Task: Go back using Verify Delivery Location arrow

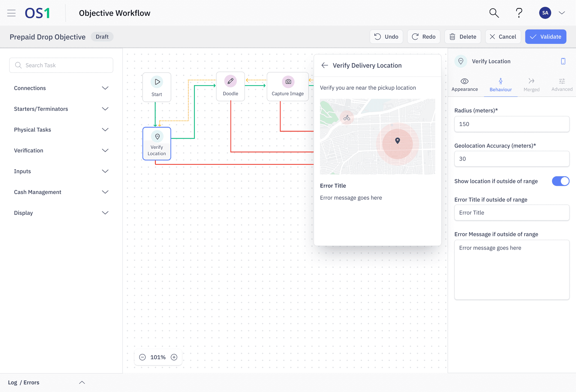Action: 325,66
